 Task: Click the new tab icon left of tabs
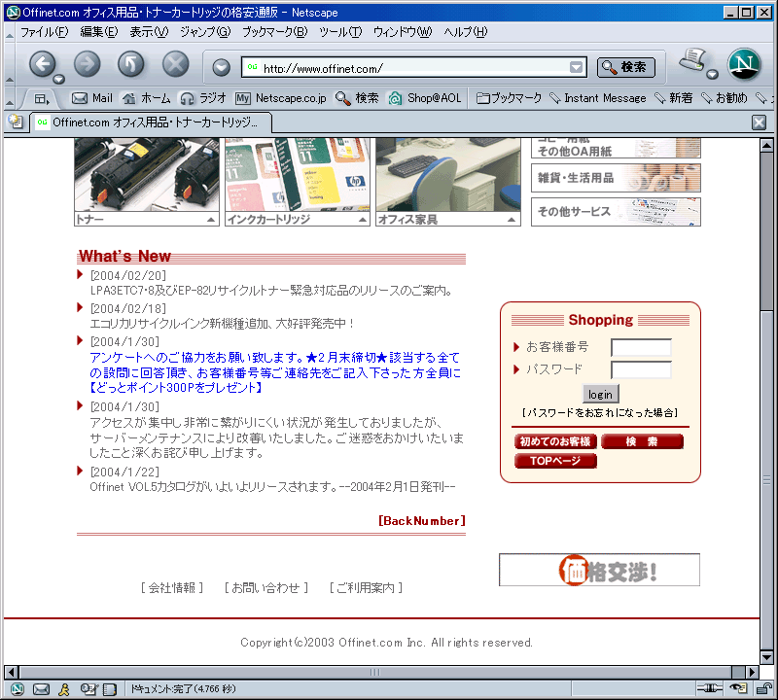(16, 122)
